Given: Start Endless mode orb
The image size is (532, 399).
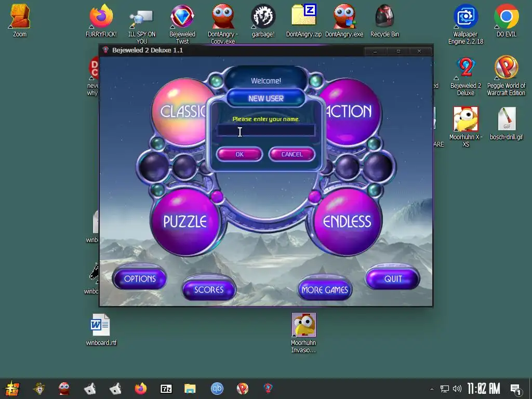Looking at the screenshot, I should (347, 222).
